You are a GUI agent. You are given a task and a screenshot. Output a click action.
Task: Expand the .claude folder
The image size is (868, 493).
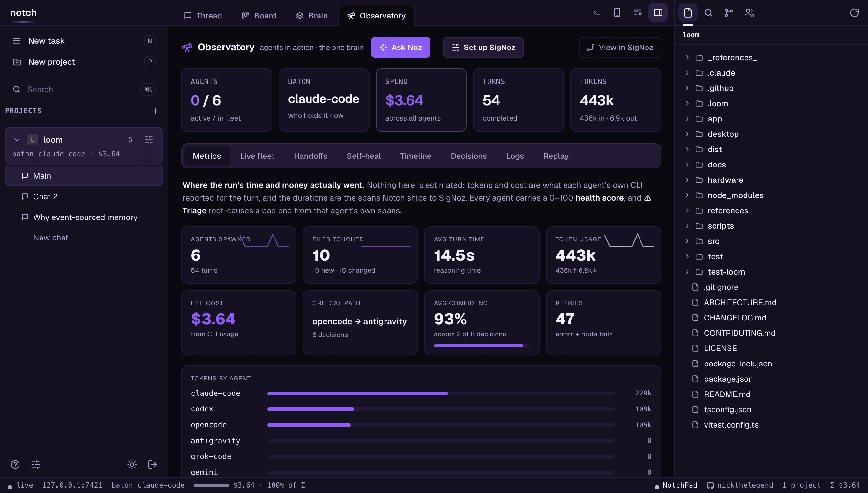click(687, 73)
